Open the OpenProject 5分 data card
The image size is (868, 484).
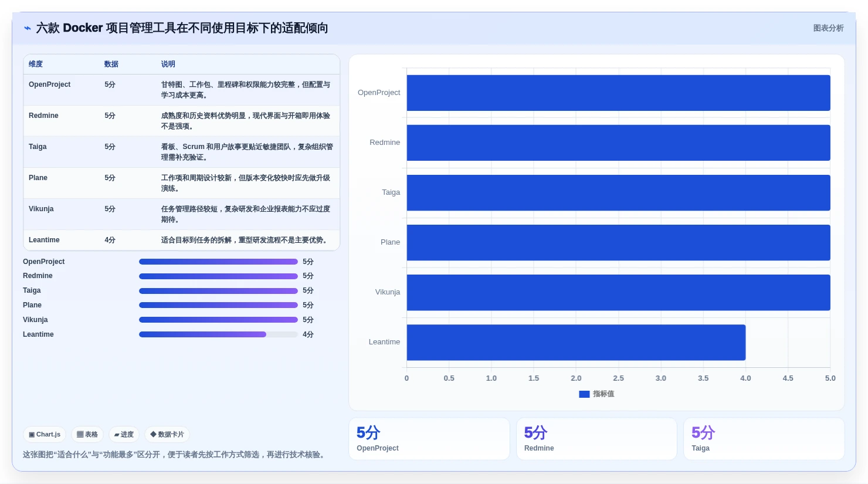(429, 439)
